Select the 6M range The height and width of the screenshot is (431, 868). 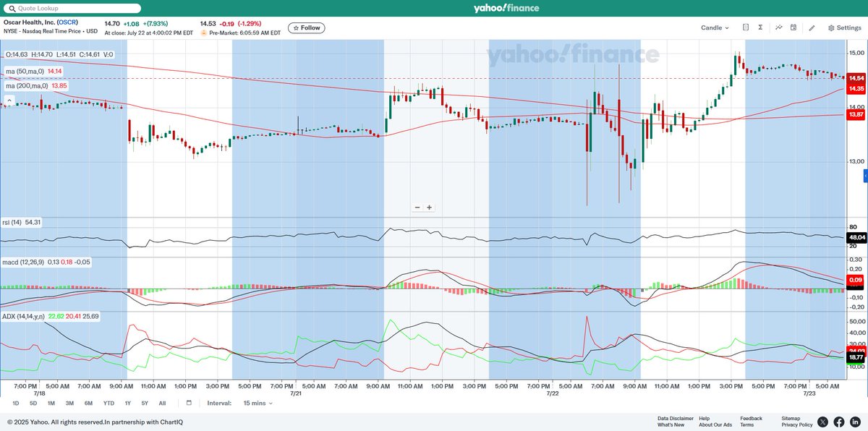click(88, 403)
